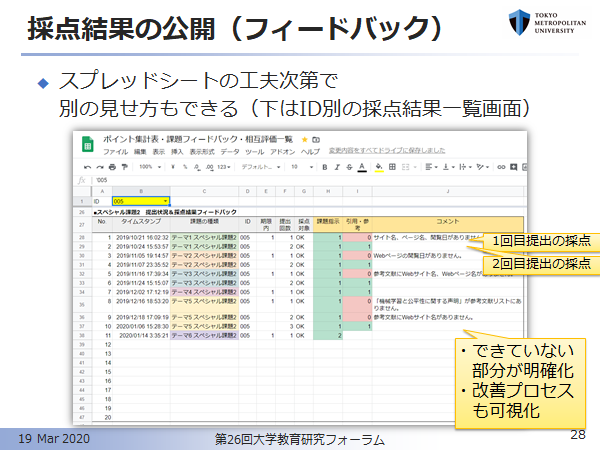Open the 編集 menu
This screenshot has width=600, height=450.
pyautogui.click(x=140, y=152)
